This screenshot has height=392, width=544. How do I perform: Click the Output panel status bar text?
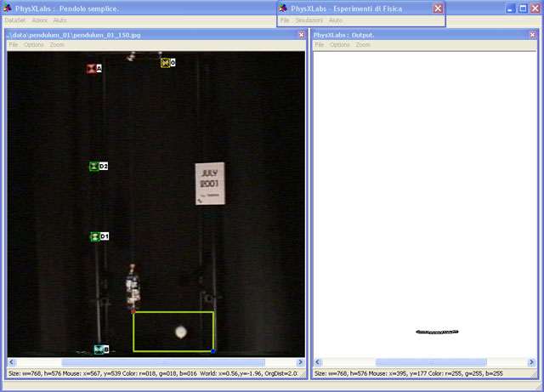pos(408,373)
